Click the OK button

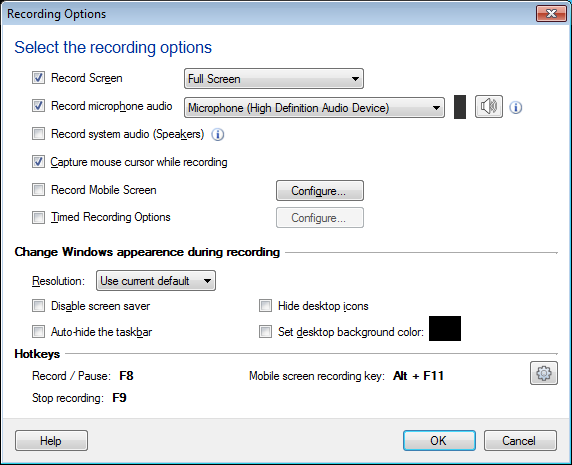[x=439, y=441]
